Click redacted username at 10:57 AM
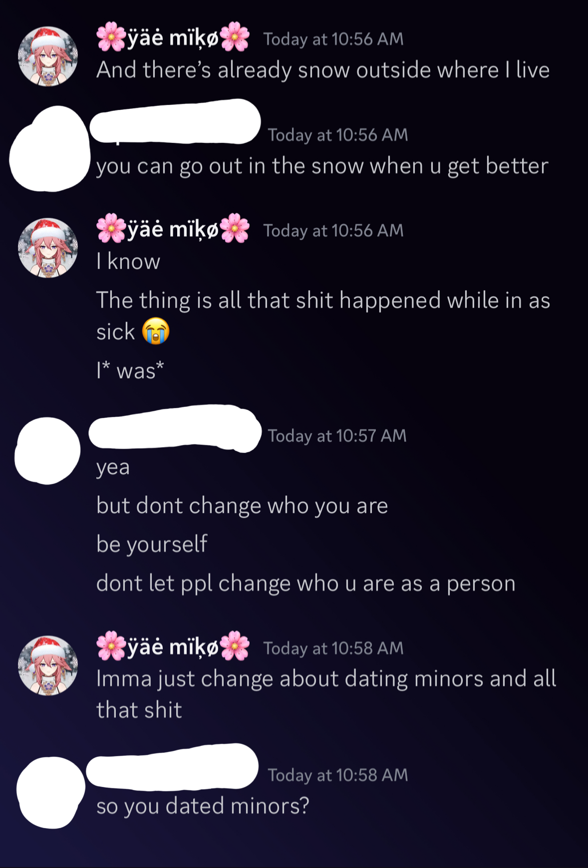588x868 pixels. [x=175, y=429]
